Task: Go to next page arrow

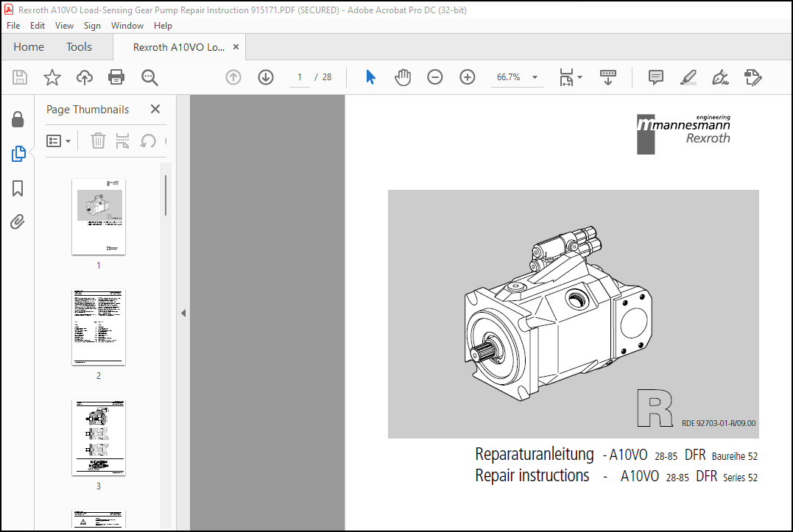Action: (x=266, y=77)
